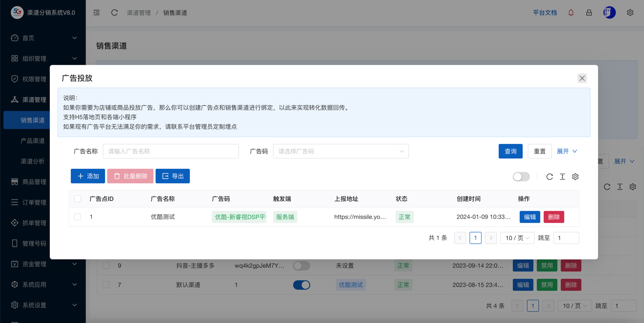644x323 pixels.
Task: Click the table density icon in dialog
Action: (x=562, y=176)
